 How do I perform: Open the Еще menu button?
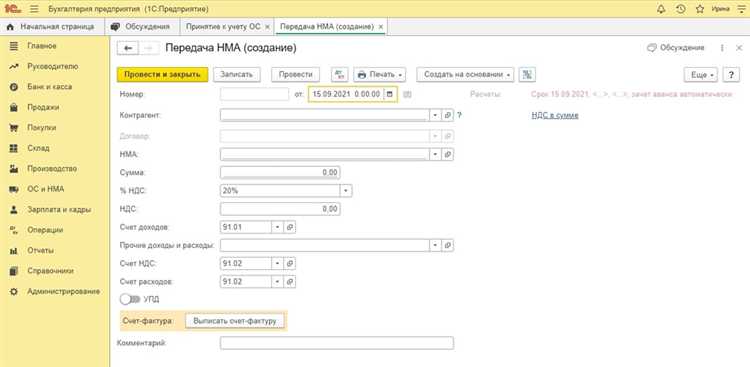click(x=701, y=75)
